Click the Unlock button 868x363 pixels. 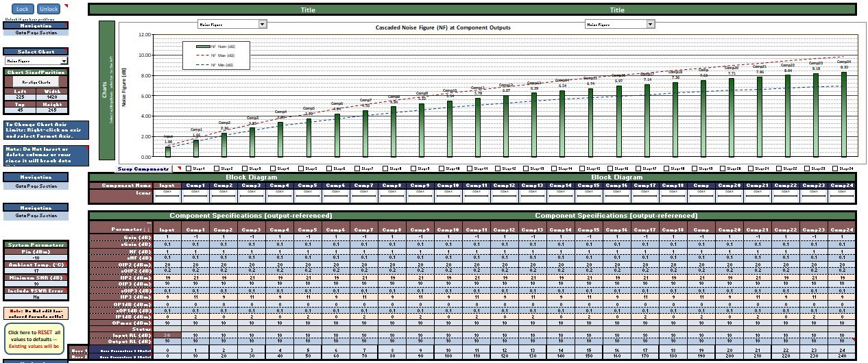tap(49, 9)
